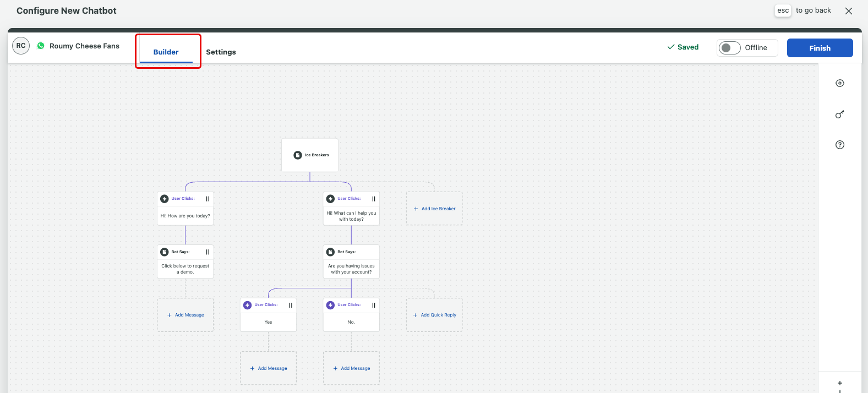Select the 'No.' quick reply text
The image size is (868, 393).
351,322
